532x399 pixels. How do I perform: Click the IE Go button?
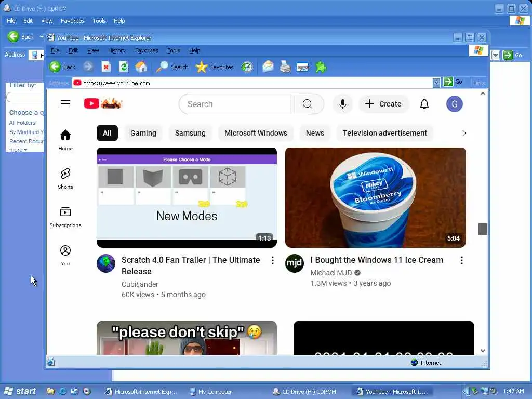(453, 82)
